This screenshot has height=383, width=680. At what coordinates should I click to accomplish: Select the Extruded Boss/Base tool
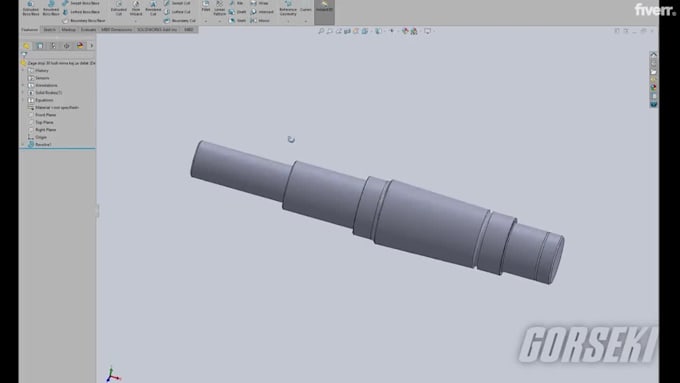pos(31,8)
